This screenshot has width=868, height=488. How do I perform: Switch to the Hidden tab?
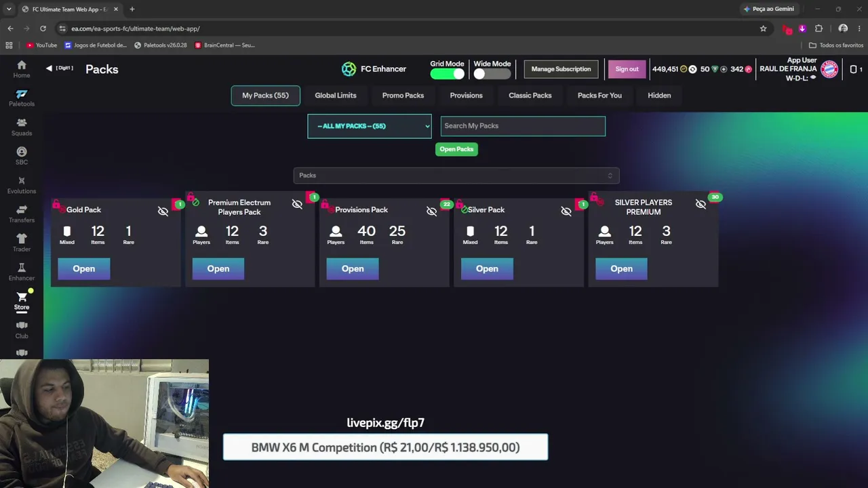point(659,96)
